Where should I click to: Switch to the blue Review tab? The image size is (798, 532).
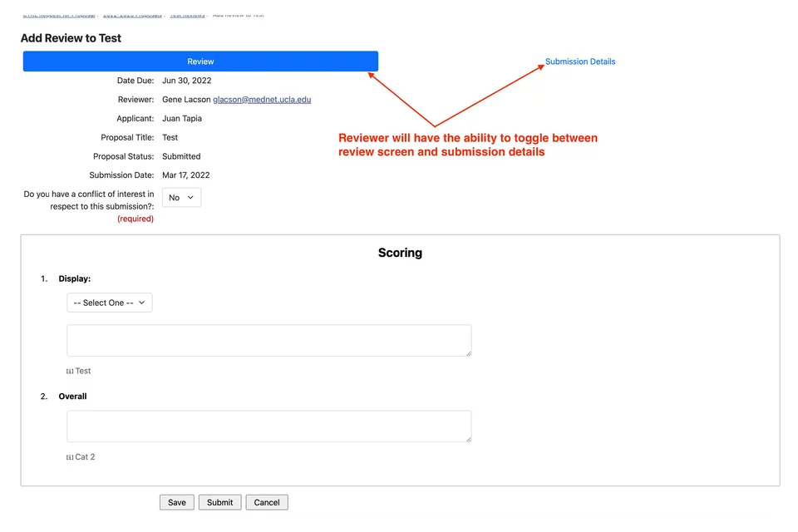(x=200, y=61)
